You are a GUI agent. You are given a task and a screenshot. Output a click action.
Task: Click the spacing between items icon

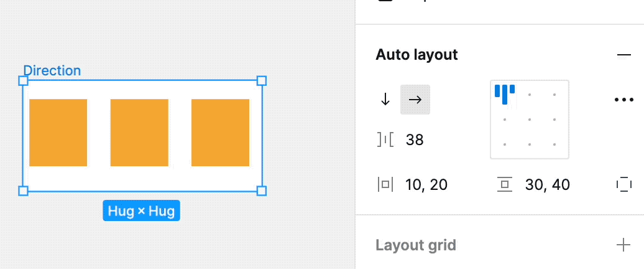pos(385,140)
